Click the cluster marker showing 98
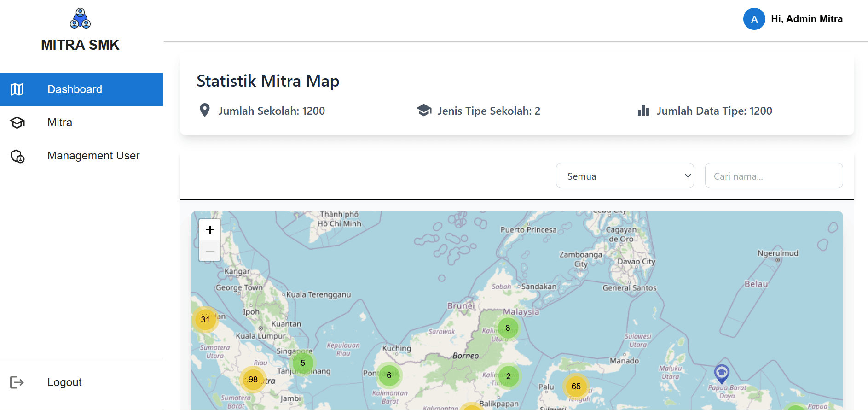868x410 pixels. pyautogui.click(x=253, y=380)
